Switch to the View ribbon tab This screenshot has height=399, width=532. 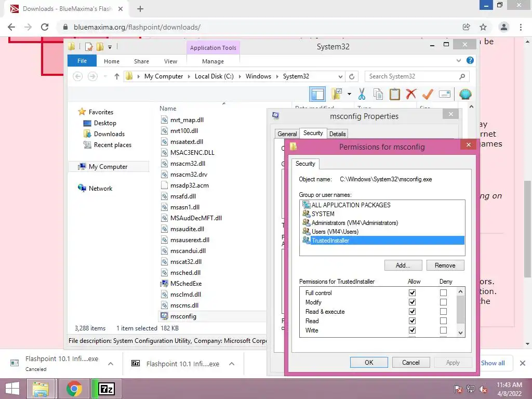[170, 61]
